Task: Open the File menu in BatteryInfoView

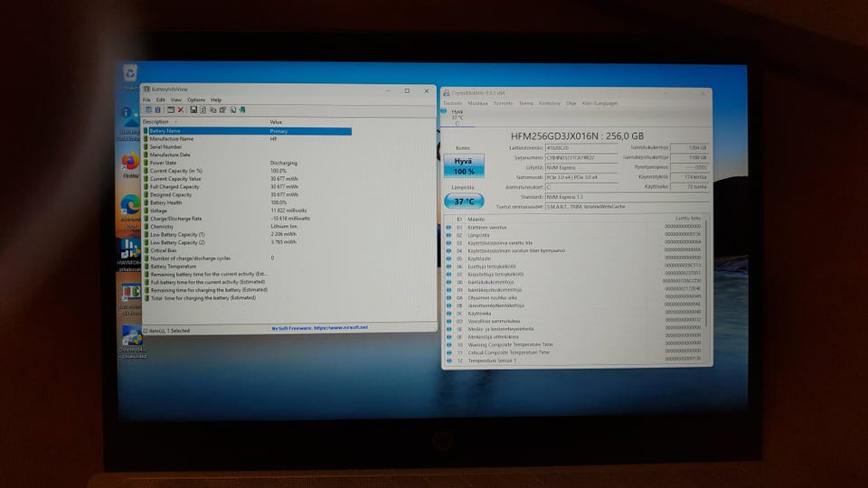Action: (x=146, y=100)
